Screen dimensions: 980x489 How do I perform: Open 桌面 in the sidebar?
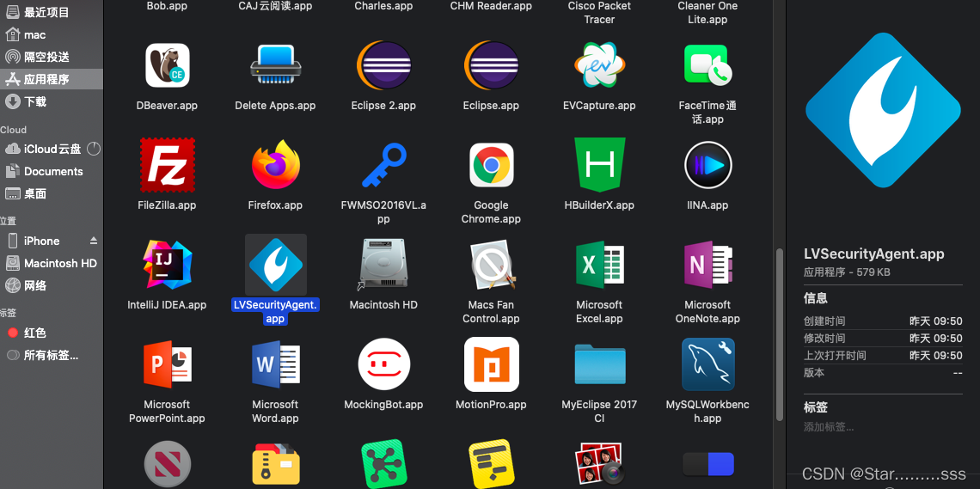52,193
